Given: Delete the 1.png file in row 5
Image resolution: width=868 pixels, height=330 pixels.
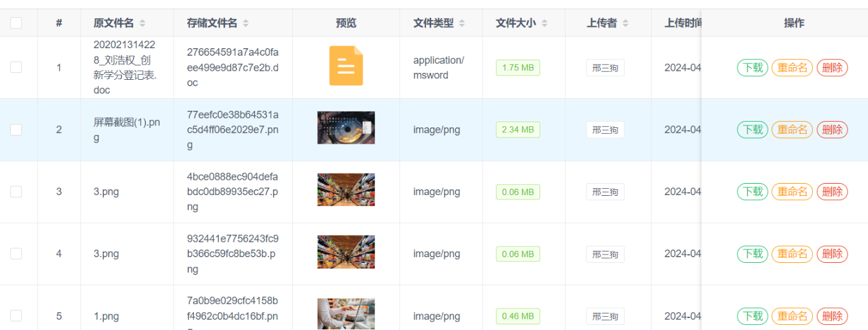Looking at the screenshot, I should pyautogui.click(x=832, y=316).
